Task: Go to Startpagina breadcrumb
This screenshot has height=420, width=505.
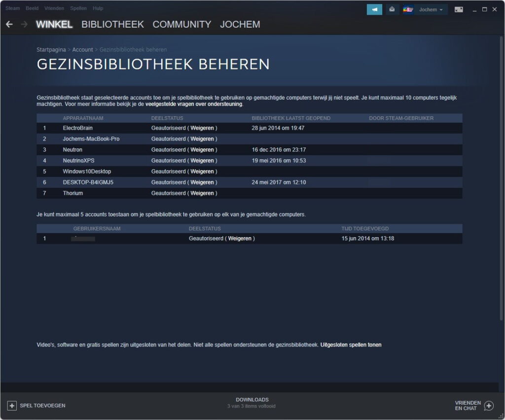Action: tap(51, 50)
